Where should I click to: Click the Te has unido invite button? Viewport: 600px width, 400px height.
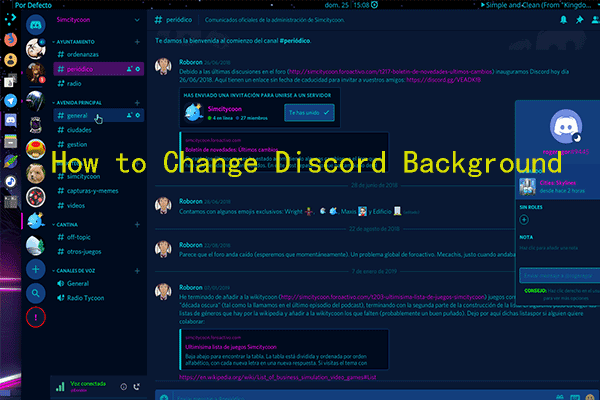coord(309,113)
